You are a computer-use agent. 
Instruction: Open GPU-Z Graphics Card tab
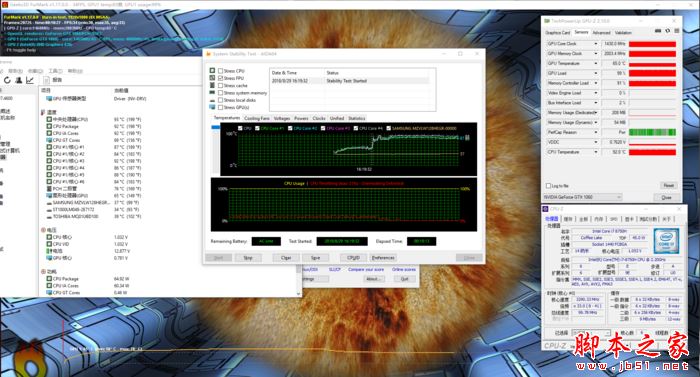[558, 33]
